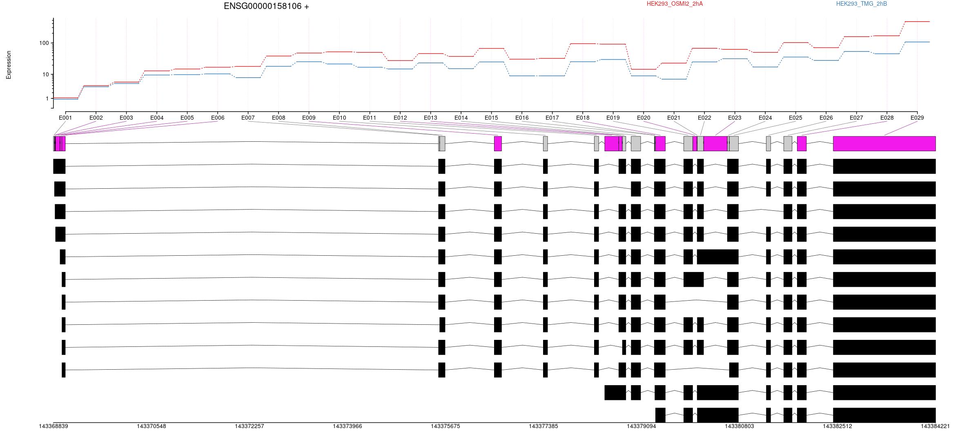Viewport: 980px width, 433px height.
Task: Click genomic coordinate 143380803
Action: point(739,426)
